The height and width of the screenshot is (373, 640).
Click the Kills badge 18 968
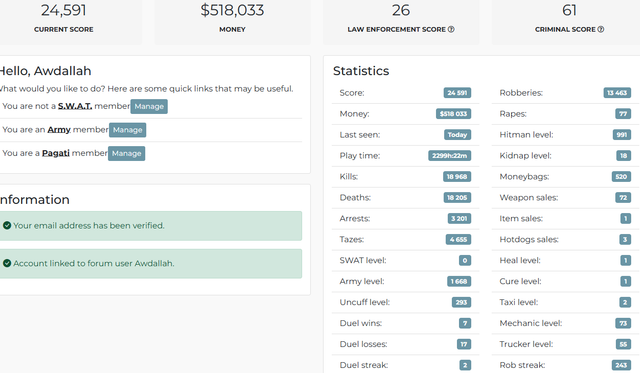457,177
